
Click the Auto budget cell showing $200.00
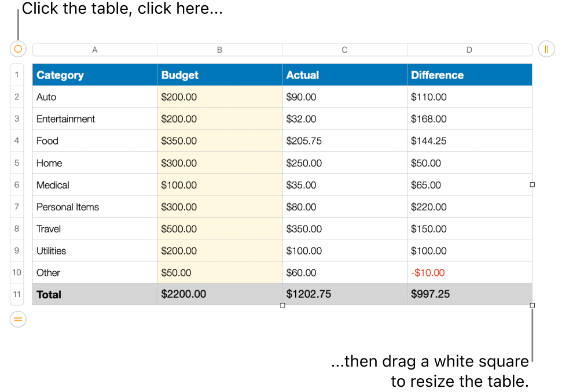(x=219, y=97)
